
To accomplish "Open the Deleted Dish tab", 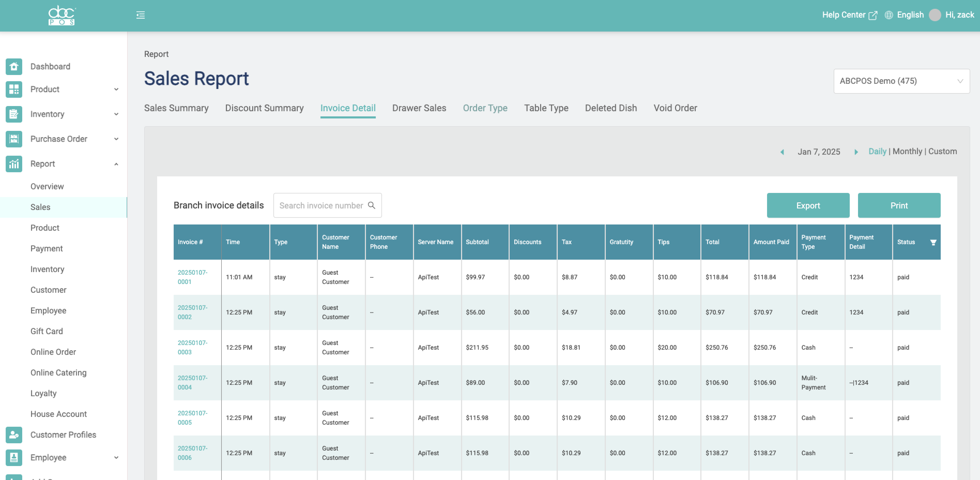I will click(x=611, y=108).
